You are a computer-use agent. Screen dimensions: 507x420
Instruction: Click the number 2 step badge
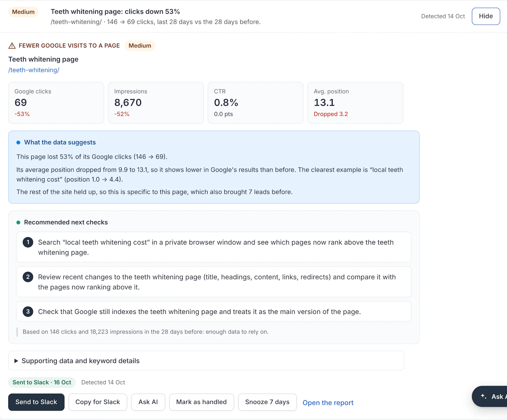click(28, 277)
